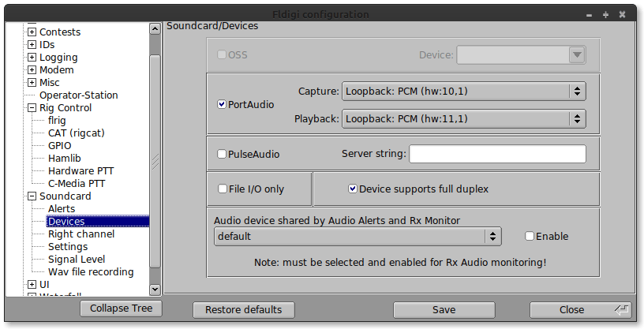The image size is (644, 329).
Task: Open CAT (rigcat) settings
Action: pos(77,133)
